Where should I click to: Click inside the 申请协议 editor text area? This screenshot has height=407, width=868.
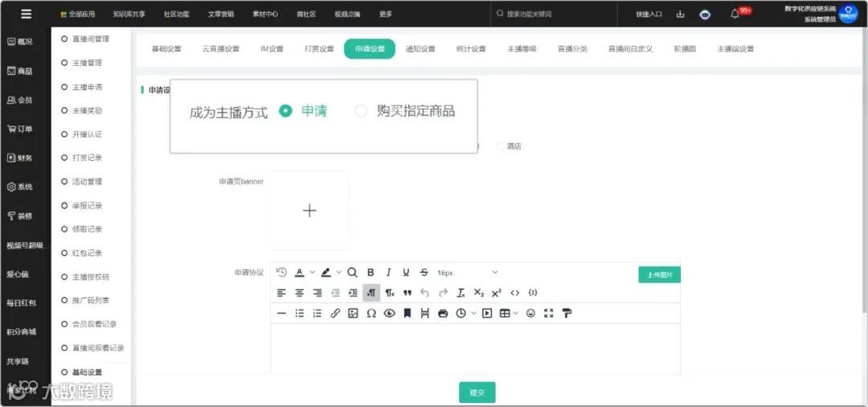[x=476, y=349]
